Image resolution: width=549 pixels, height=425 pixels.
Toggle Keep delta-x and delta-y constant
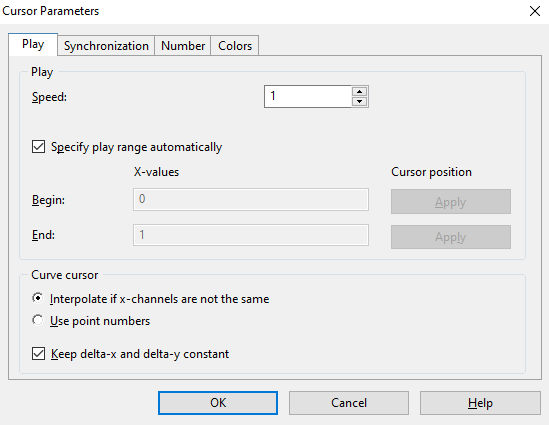[x=39, y=354]
